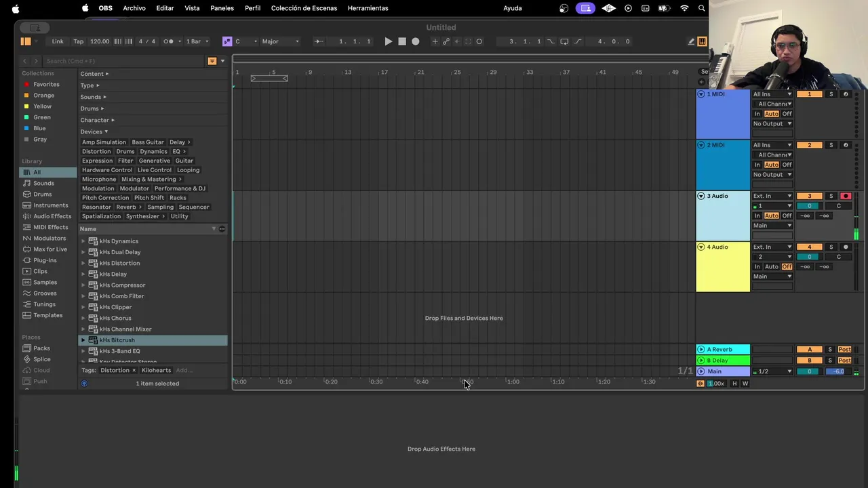Viewport: 868px width, 488px height.
Task: Toggle the Link button
Action: point(58,41)
